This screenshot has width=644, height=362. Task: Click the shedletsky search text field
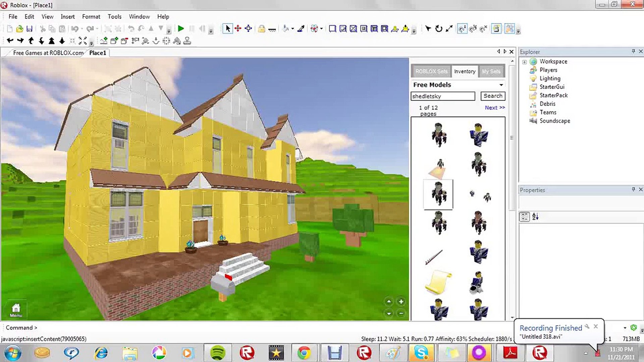[442, 96]
